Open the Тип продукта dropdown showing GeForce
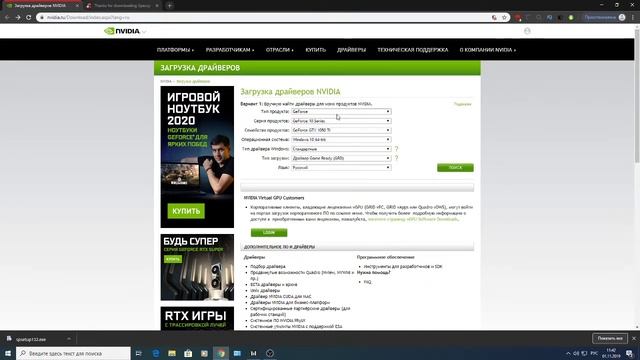 tap(341, 111)
